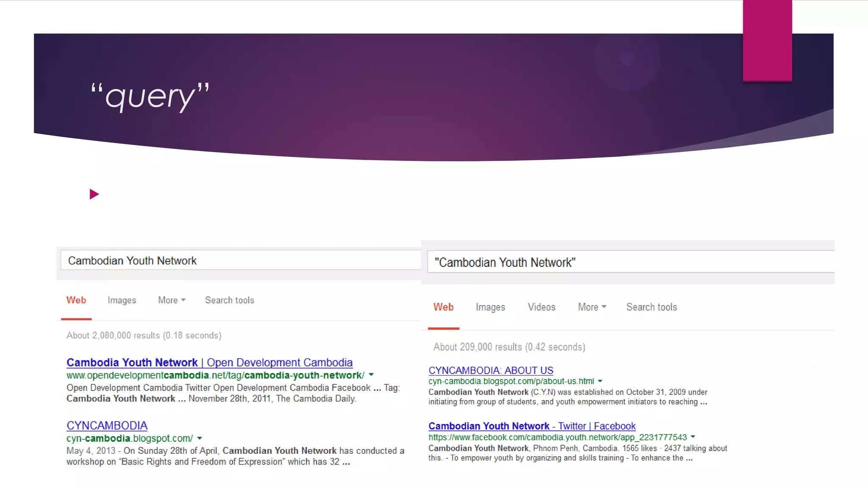
Task: Open the Videos tab
Action: [541, 307]
